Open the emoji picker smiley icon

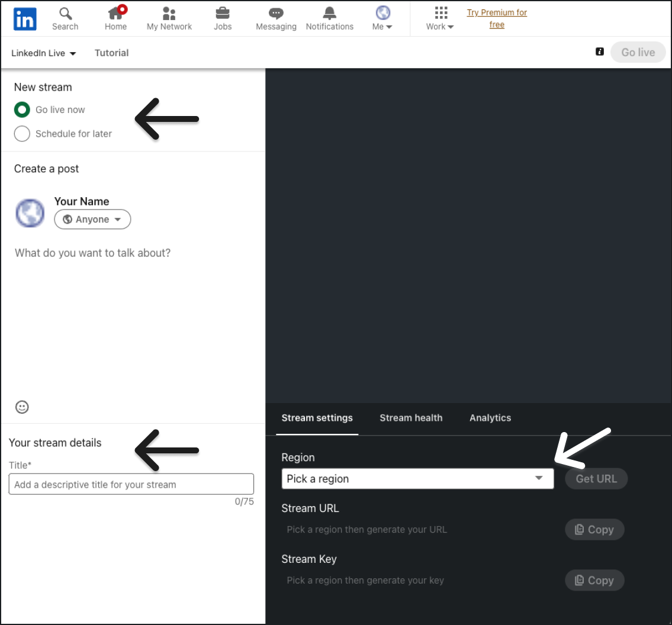(22, 407)
